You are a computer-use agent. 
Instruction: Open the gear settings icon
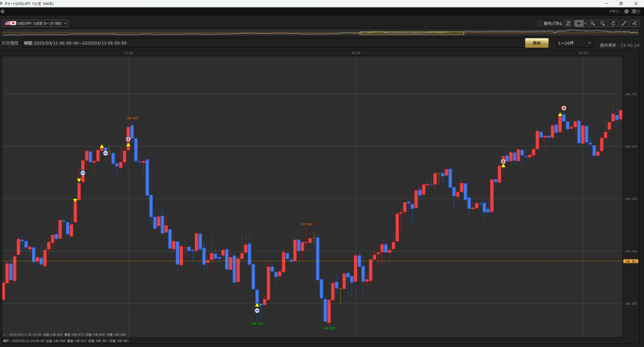pos(626,11)
